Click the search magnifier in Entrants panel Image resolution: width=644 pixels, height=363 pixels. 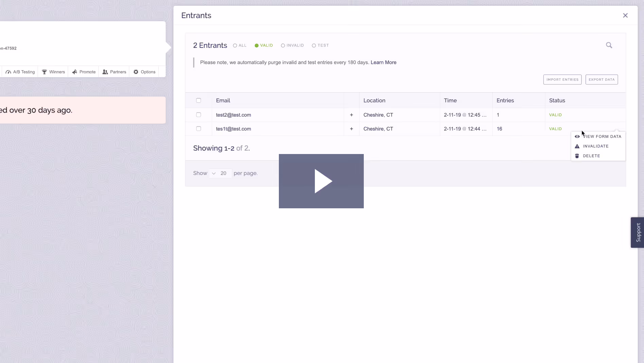(609, 45)
